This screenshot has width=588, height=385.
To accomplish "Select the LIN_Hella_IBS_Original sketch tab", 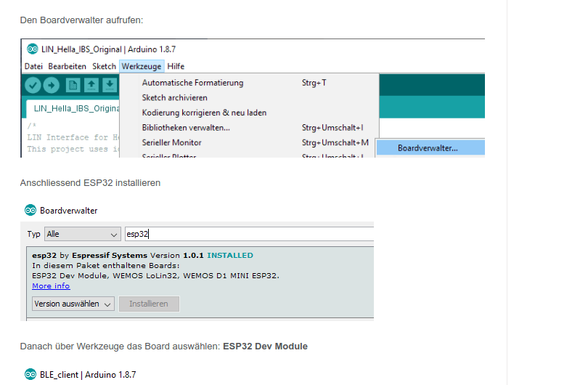I will pos(73,108).
